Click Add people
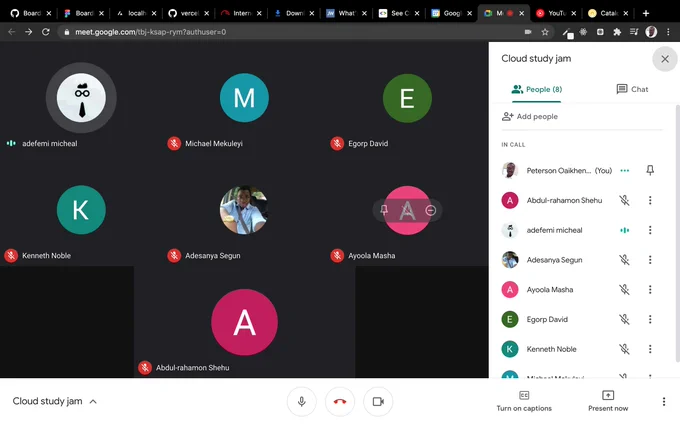680x425 pixels. pyautogui.click(x=530, y=116)
